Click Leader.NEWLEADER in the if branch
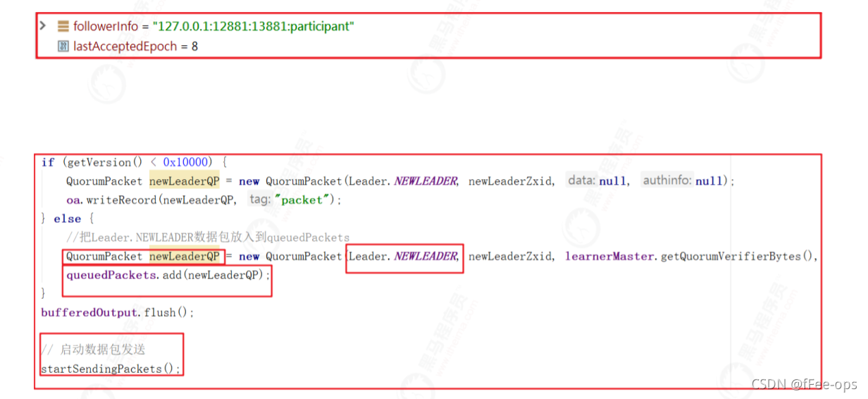Image resolution: width=868 pixels, height=399 pixels. 403,181
